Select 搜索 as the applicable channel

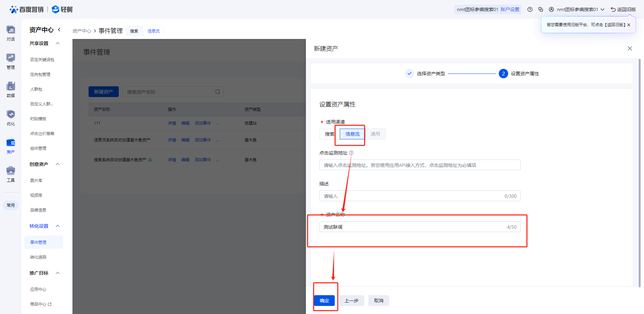[x=329, y=134]
